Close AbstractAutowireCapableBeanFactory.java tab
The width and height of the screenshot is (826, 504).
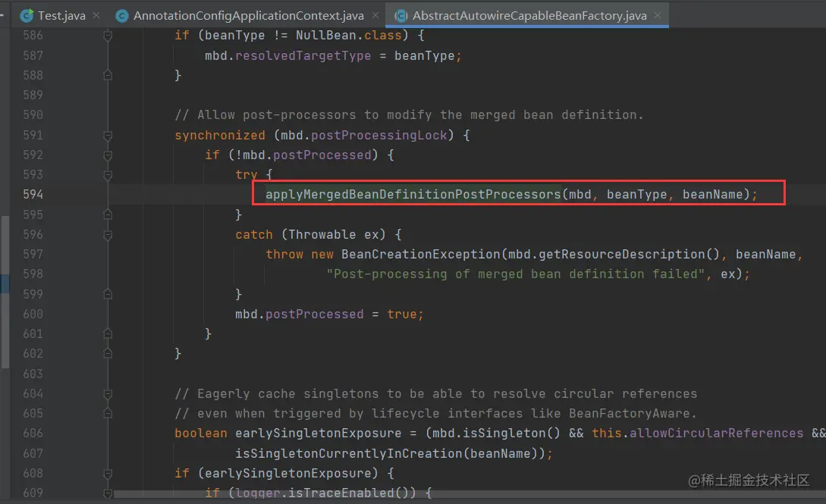point(658,16)
